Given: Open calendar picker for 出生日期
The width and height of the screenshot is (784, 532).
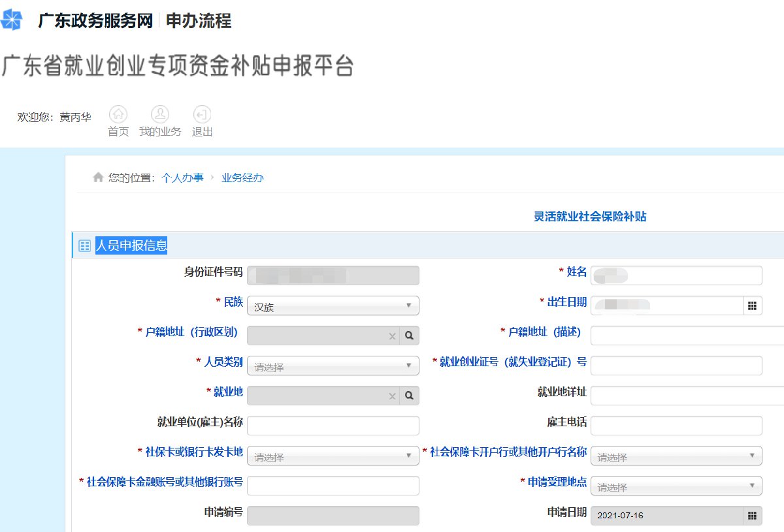Looking at the screenshot, I should [752, 305].
